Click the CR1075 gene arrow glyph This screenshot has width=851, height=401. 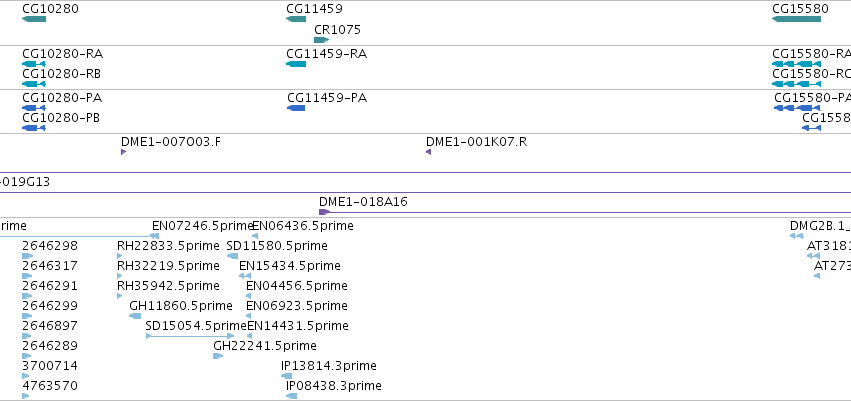tap(321, 40)
